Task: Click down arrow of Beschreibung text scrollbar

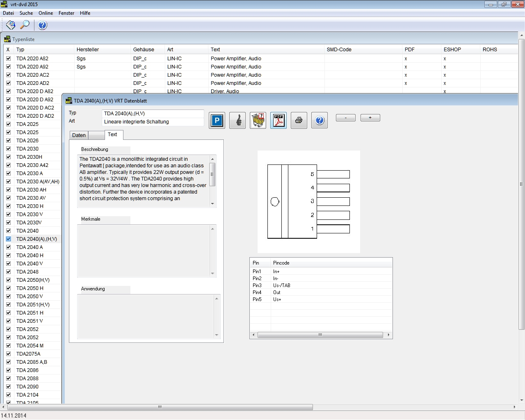Action: pos(212,203)
